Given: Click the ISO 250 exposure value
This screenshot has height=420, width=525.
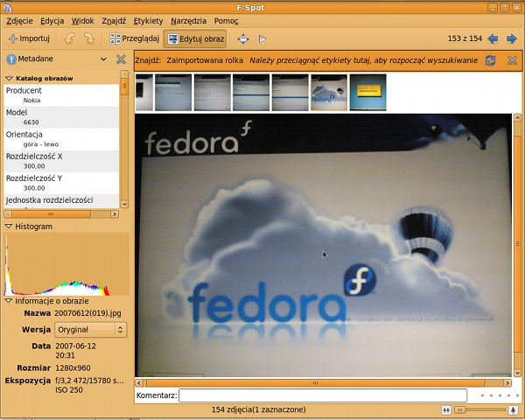Looking at the screenshot, I should tap(69, 390).
